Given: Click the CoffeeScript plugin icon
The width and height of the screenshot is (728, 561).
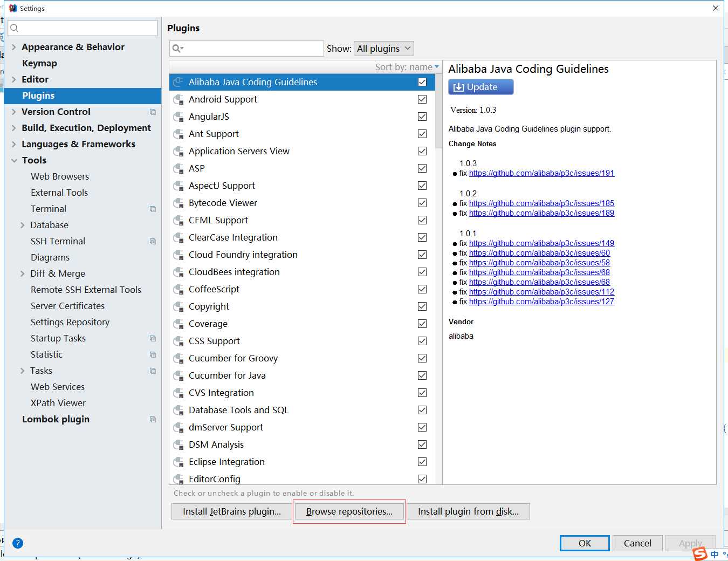Looking at the screenshot, I should click(178, 289).
